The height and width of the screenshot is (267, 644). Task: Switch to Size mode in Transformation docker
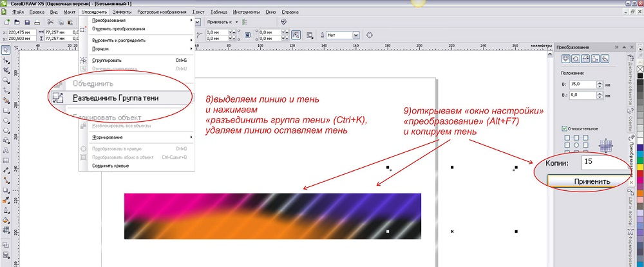pos(594,59)
